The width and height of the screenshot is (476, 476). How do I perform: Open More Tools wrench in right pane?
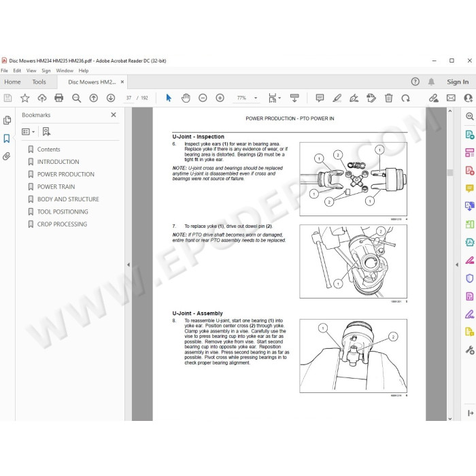(470, 350)
